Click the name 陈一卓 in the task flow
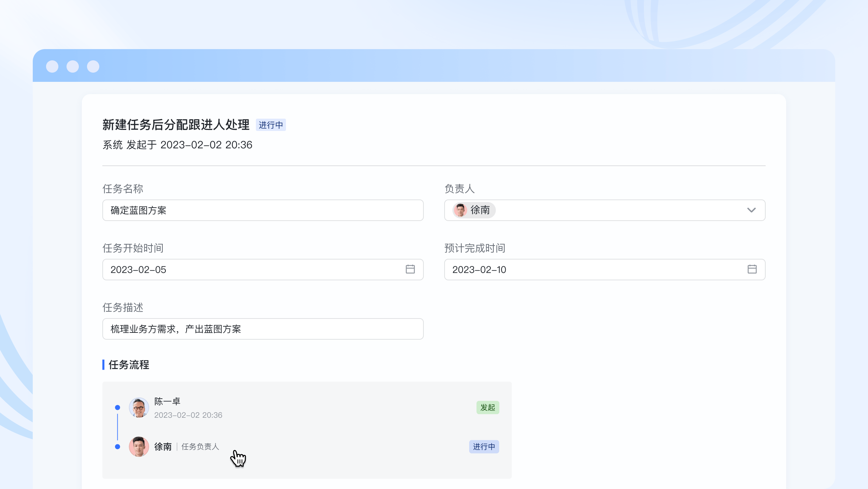Screen dimensions: 868x489 click(x=167, y=401)
